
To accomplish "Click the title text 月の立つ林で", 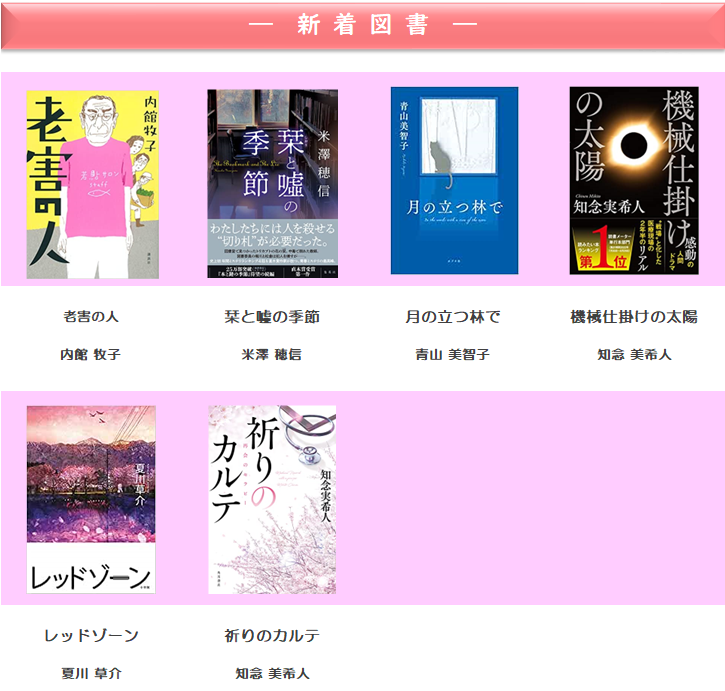I will point(453,317).
